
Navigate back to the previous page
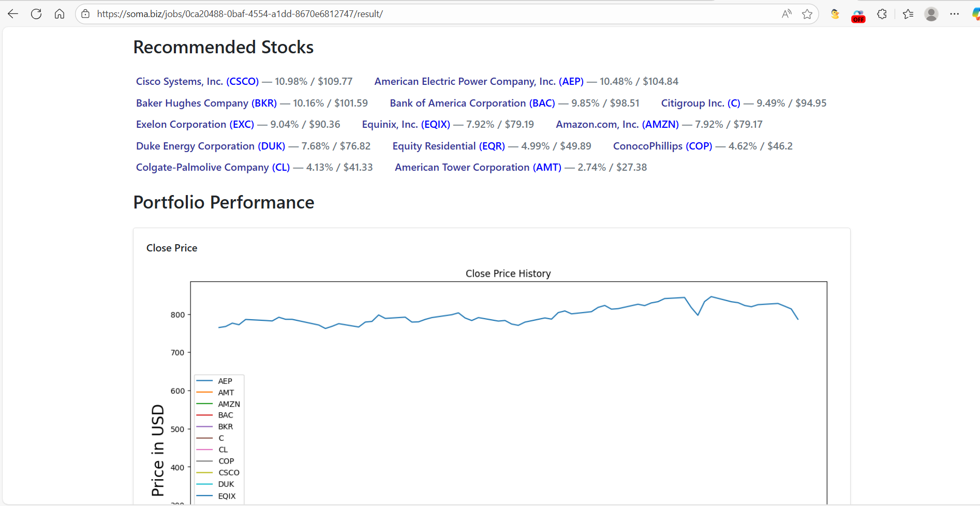tap(12, 14)
